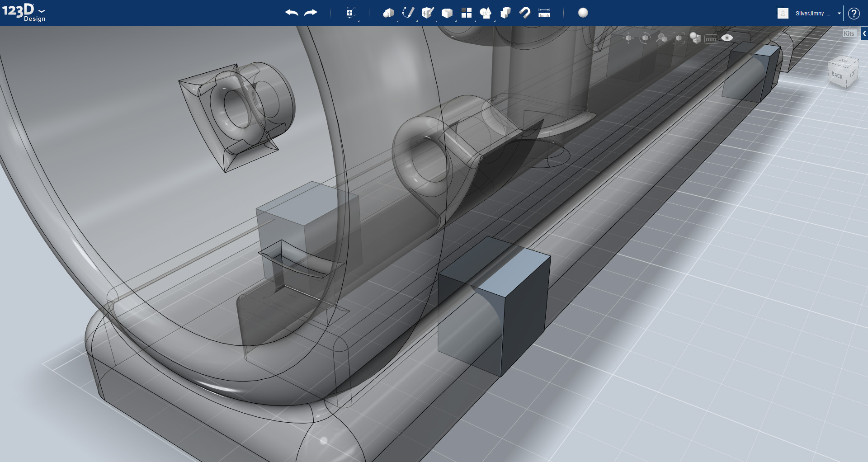Open the 123D Design application menu

(x=24, y=12)
